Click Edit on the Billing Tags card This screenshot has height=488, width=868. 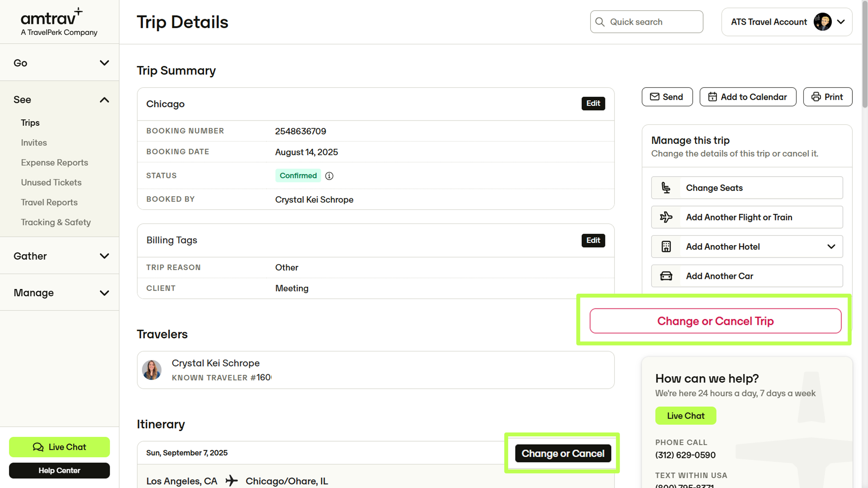[593, 240]
